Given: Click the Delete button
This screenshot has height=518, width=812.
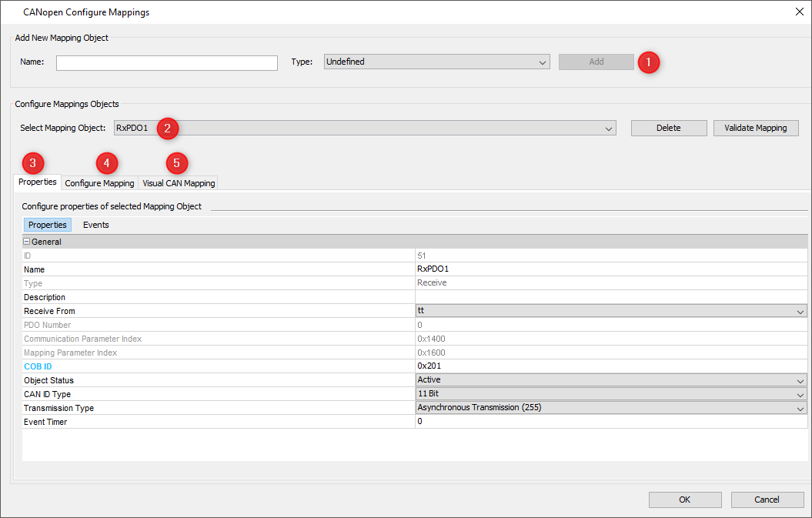Looking at the screenshot, I should (x=668, y=128).
